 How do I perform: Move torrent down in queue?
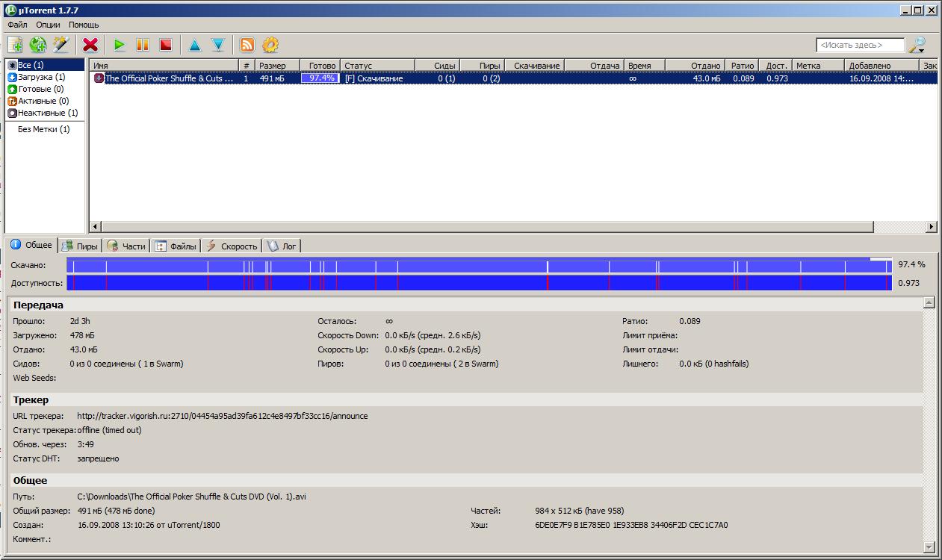pos(218,45)
